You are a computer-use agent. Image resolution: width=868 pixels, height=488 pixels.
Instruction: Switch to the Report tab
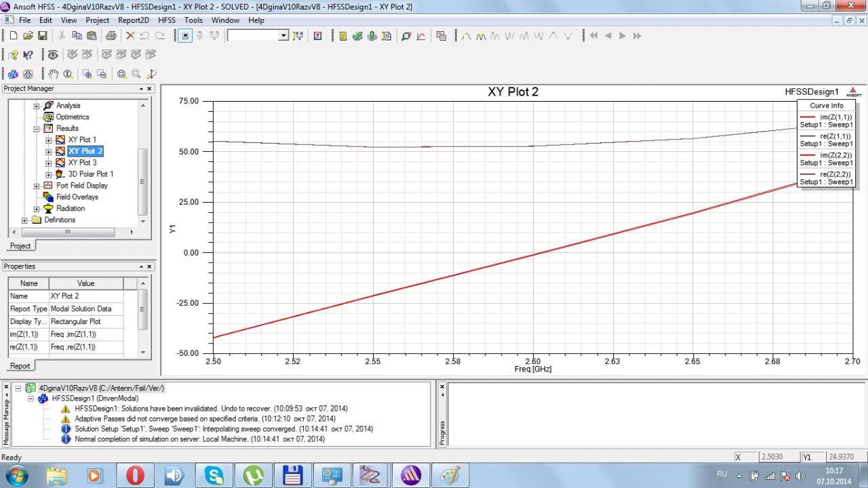20,366
